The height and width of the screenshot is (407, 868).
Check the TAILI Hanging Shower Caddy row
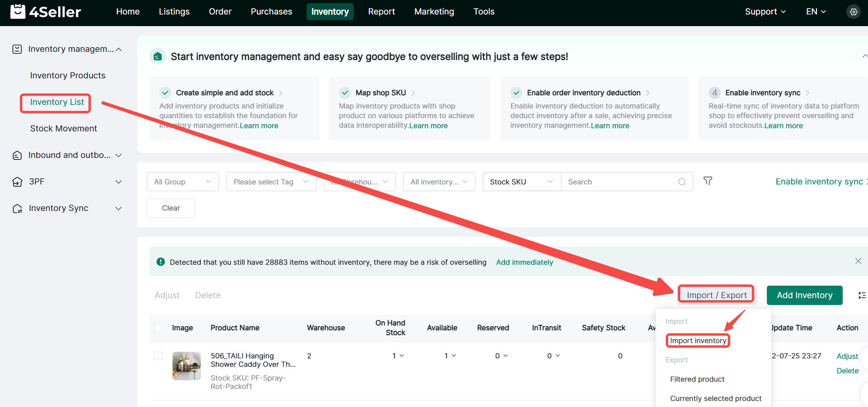159,356
